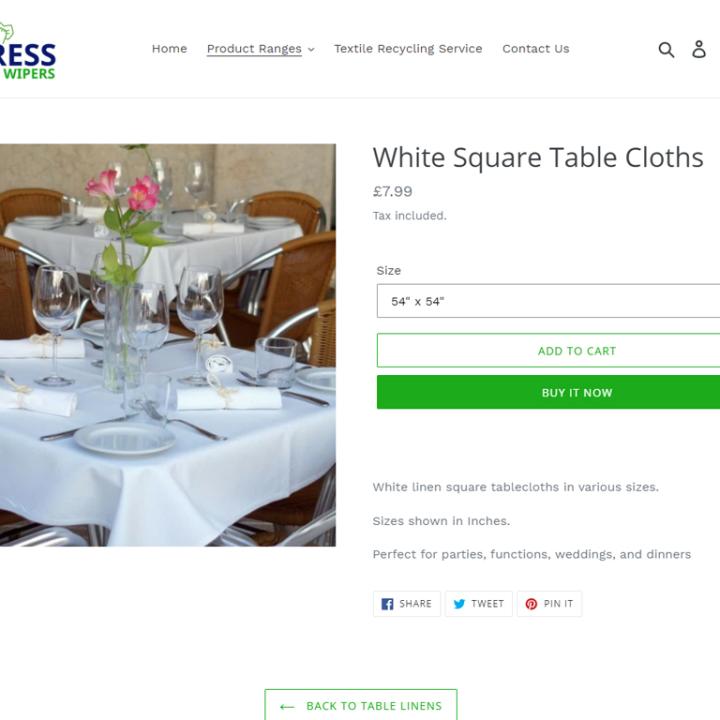The width and height of the screenshot is (720, 720).
Task: Click the Express Wipers logo
Action: click(x=28, y=51)
